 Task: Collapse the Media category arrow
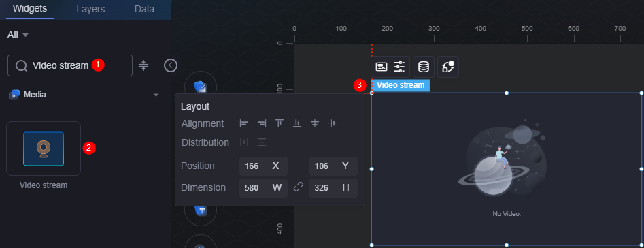[156, 95]
